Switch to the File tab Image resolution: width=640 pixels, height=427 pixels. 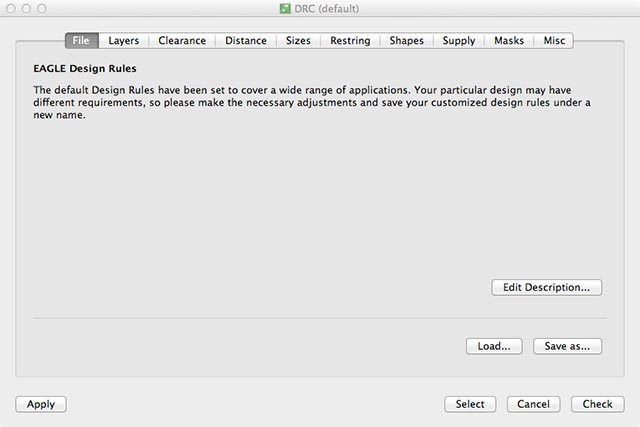[x=82, y=41]
